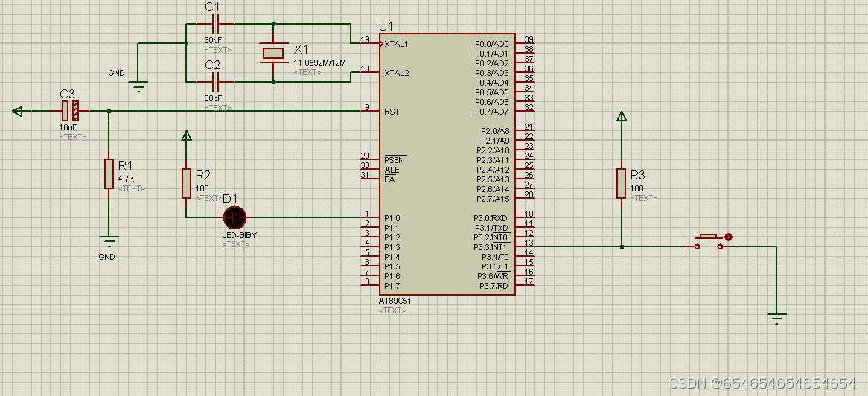Click the 100 value beside R3
Image resolution: width=868 pixels, height=396 pixels.
[x=636, y=188]
